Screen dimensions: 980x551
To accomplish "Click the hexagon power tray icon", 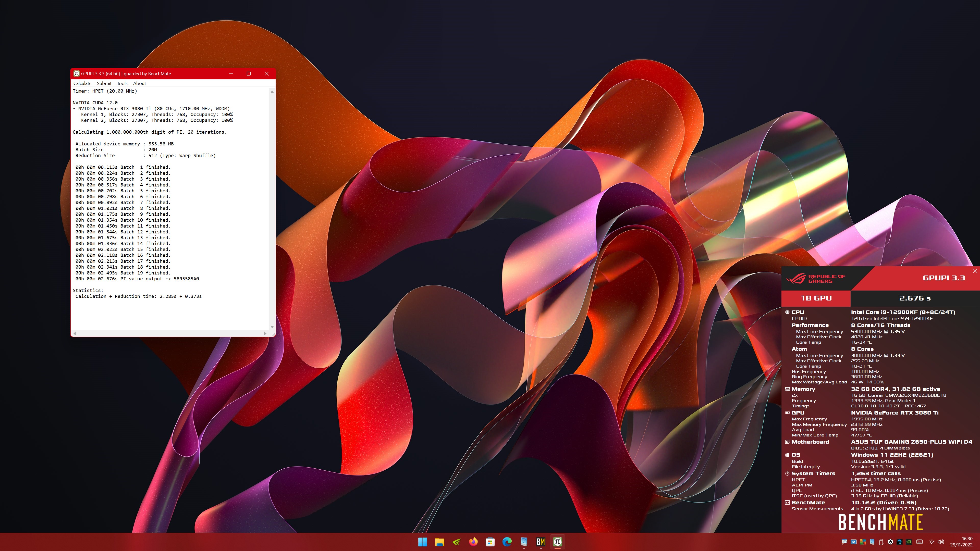I will click(891, 542).
